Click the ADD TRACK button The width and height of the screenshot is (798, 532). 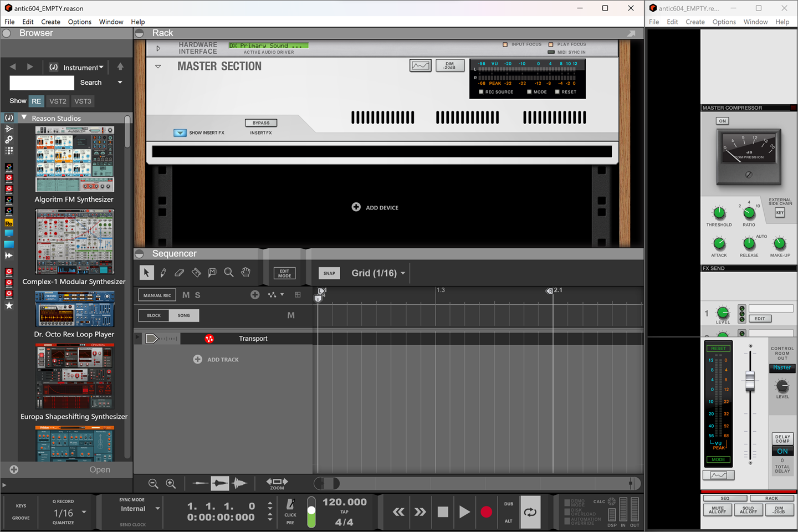tap(216, 360)
